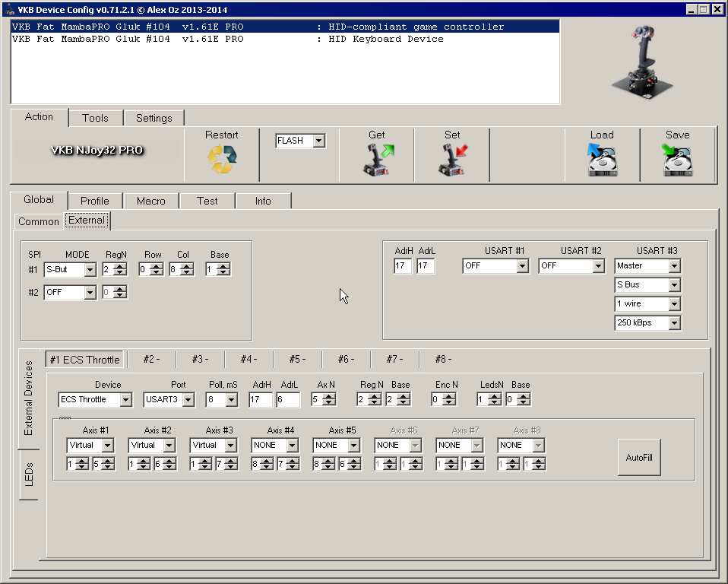Adjust SPI #1 Base stepper

pyautogui.click(x=223, y=269)
